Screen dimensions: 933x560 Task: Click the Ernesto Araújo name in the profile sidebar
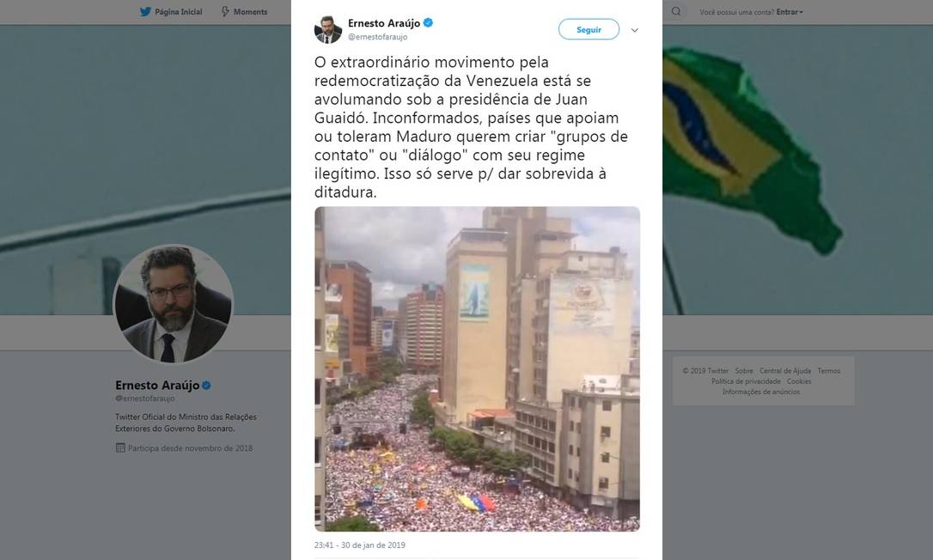pyautogui.click(x=157, y=385)
